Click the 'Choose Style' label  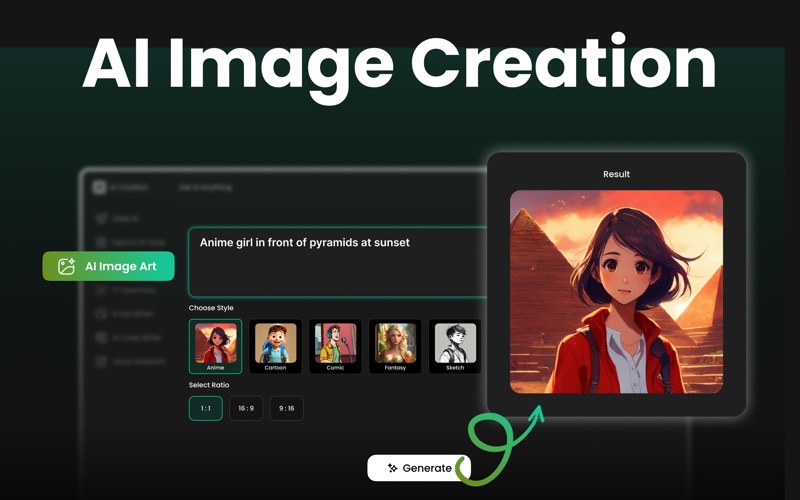(211, 308)
